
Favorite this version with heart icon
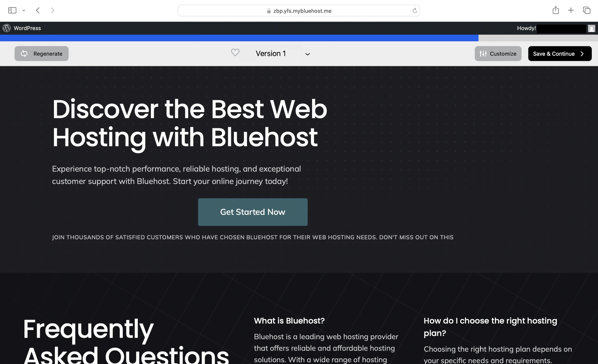[x=235, y=52]
